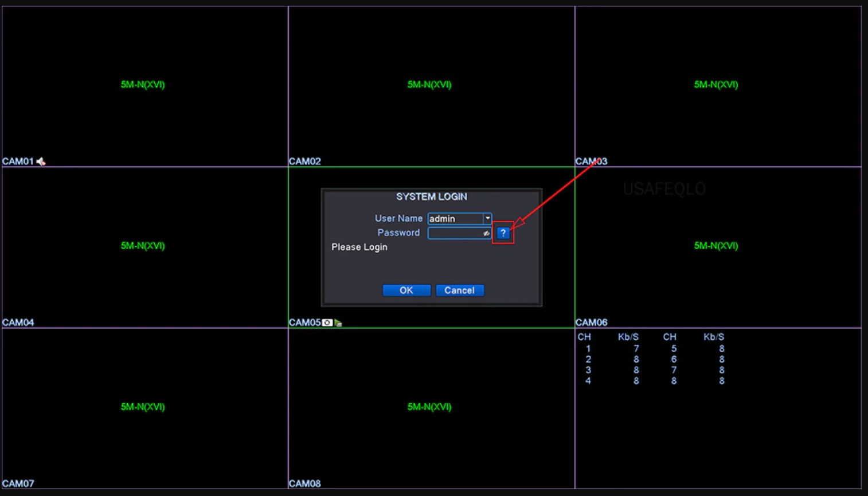868x496 pixels.
Task: Toggle password visibility eye icon
Action: [x=486, y=234]
